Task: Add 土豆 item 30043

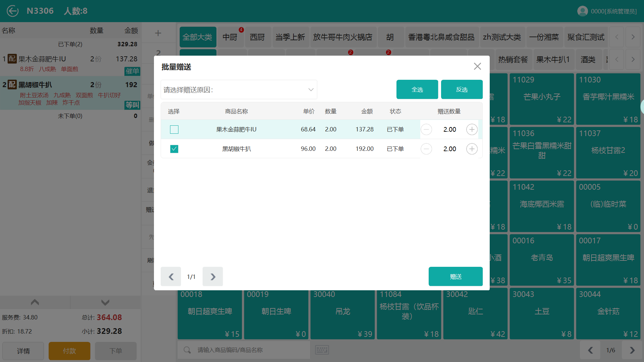Action: coord(542,314)
